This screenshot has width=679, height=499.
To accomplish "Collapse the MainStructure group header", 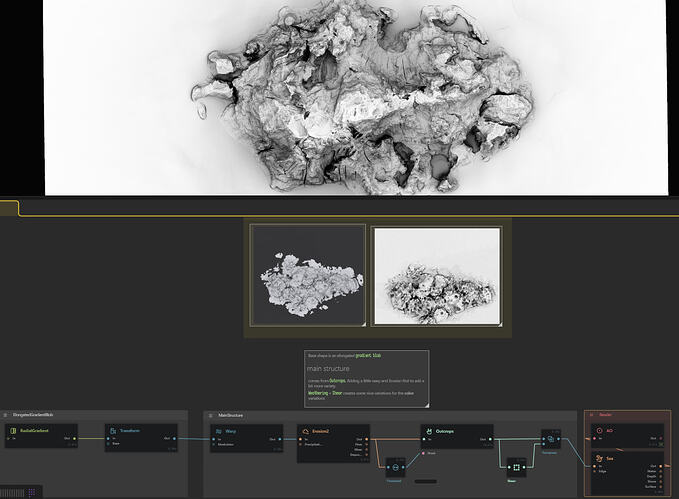I will (x=211, y=414).
